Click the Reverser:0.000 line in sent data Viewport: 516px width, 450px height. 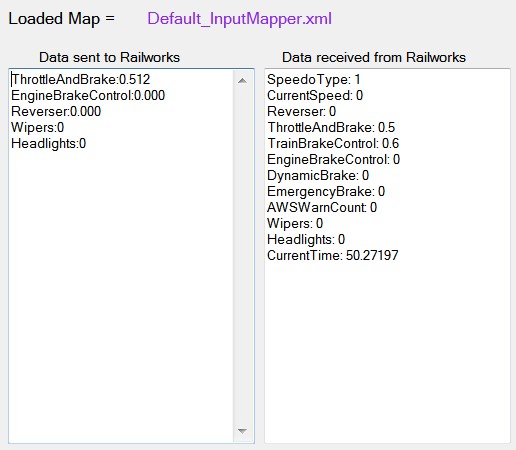[x=56, y=112]
